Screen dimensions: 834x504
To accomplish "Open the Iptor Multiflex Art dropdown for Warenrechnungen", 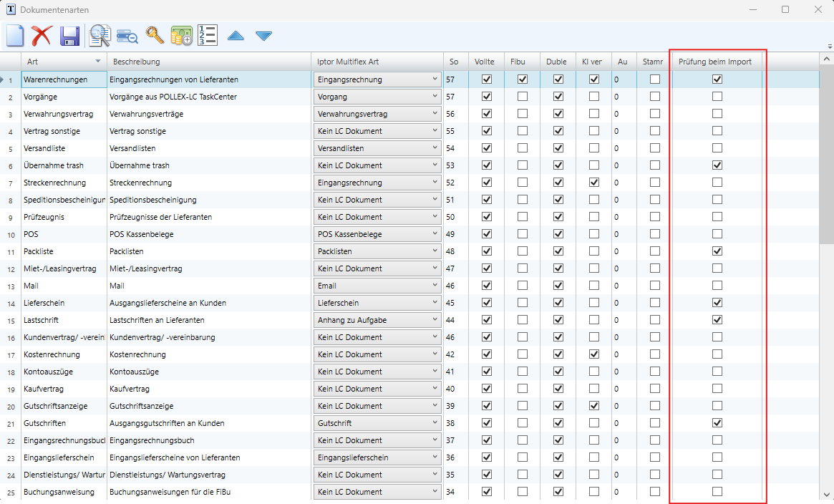I will (x=377, y=79).
